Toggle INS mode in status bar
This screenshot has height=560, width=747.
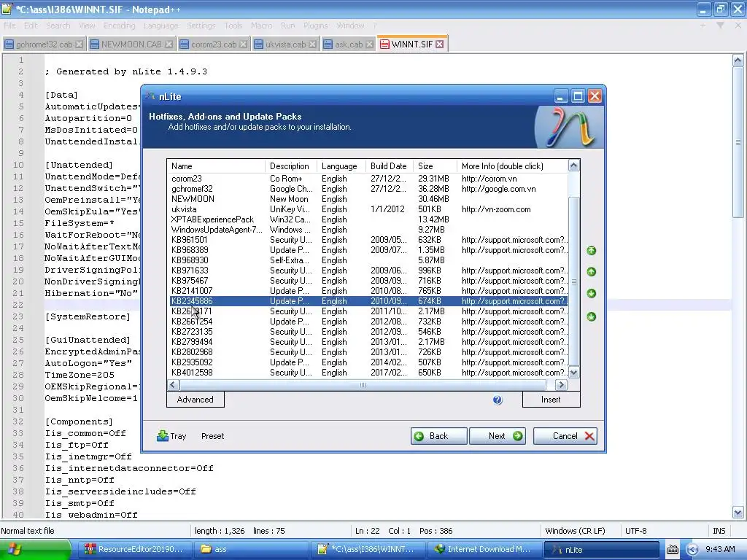(719, 531)
